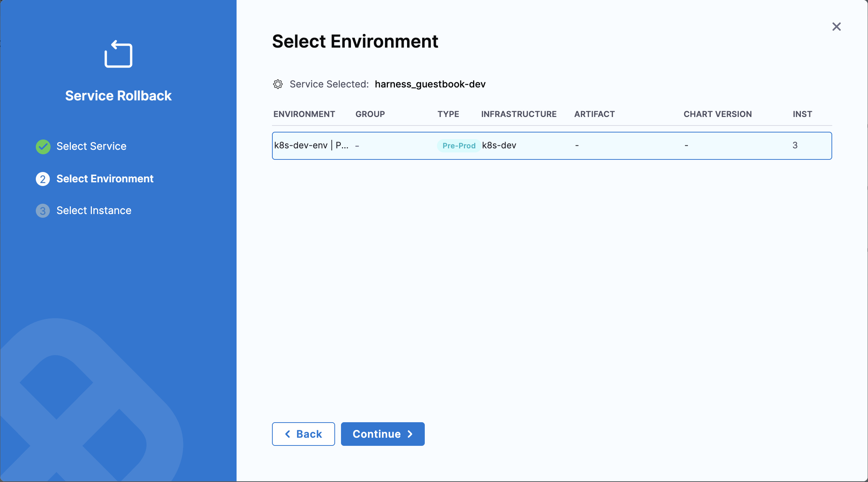
Task: Click the gear icon beside Service Selected
Action: click(278, 84)
